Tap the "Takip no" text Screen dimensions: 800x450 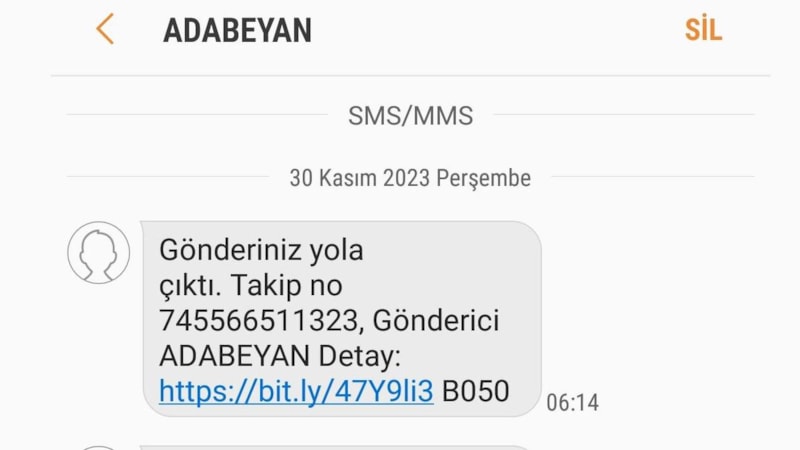287,285
